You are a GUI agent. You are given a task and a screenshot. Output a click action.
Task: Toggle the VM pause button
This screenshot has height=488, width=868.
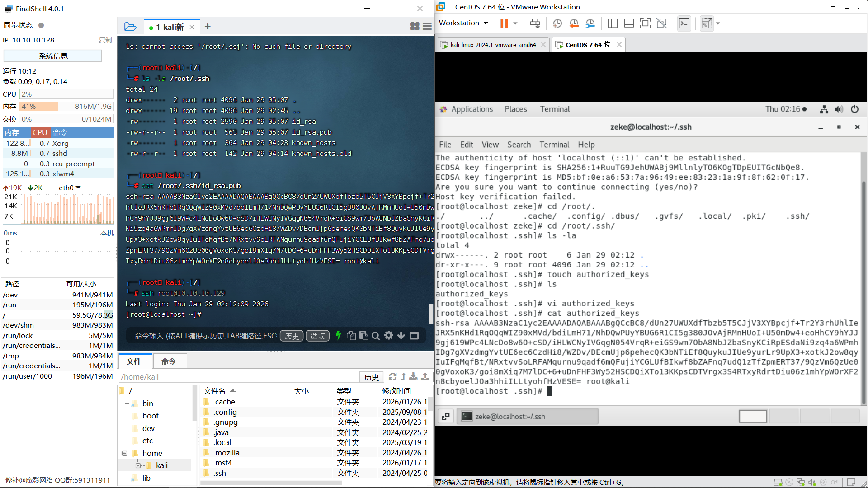click(x=504, y=23)
